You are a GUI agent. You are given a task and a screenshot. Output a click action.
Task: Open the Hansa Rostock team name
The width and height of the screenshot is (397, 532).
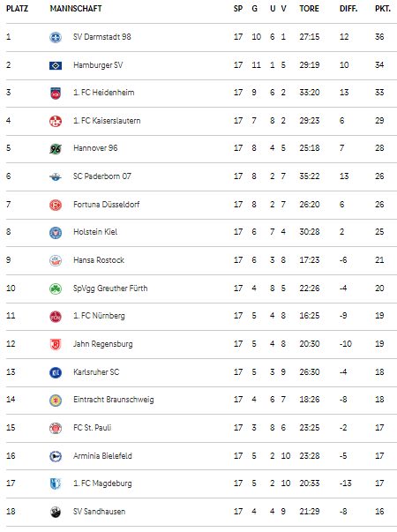click(99, 260)
